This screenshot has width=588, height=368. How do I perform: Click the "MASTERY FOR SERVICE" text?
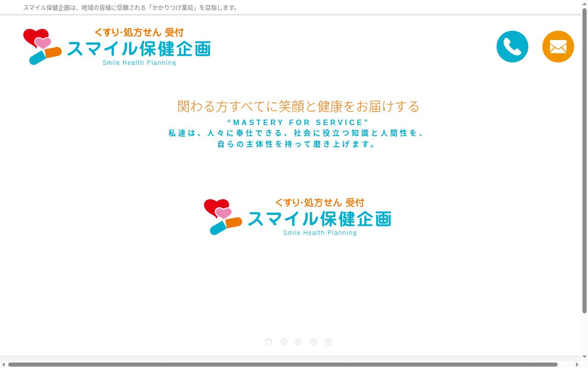tap(298, 122)
